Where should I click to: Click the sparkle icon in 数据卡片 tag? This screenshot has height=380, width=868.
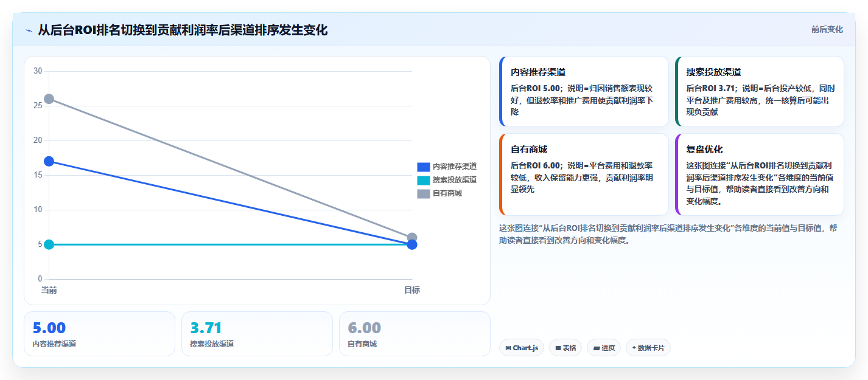point(634,348)
